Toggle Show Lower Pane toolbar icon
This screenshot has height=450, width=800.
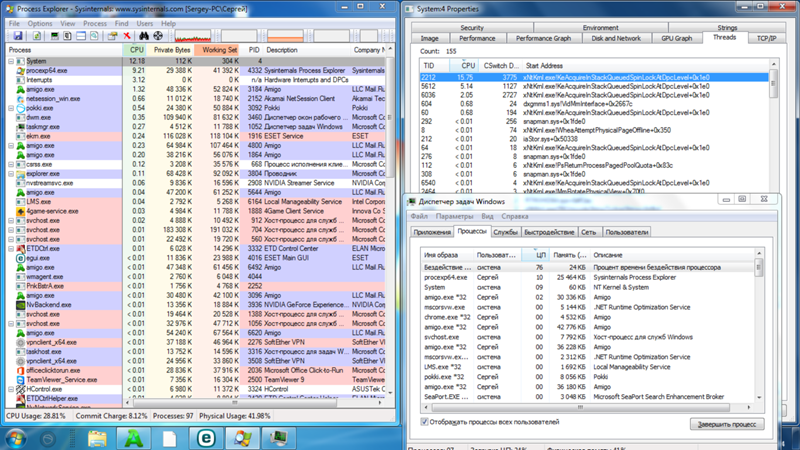coord(81,36)
